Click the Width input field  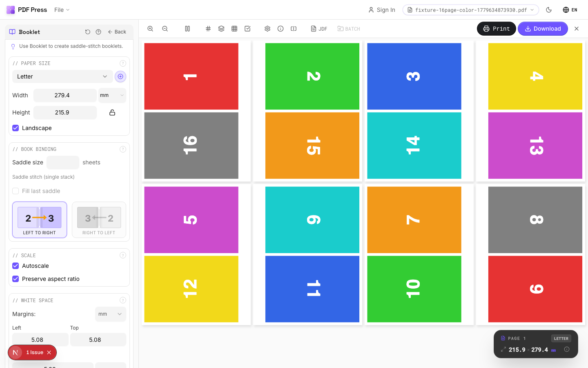[65, 95]
